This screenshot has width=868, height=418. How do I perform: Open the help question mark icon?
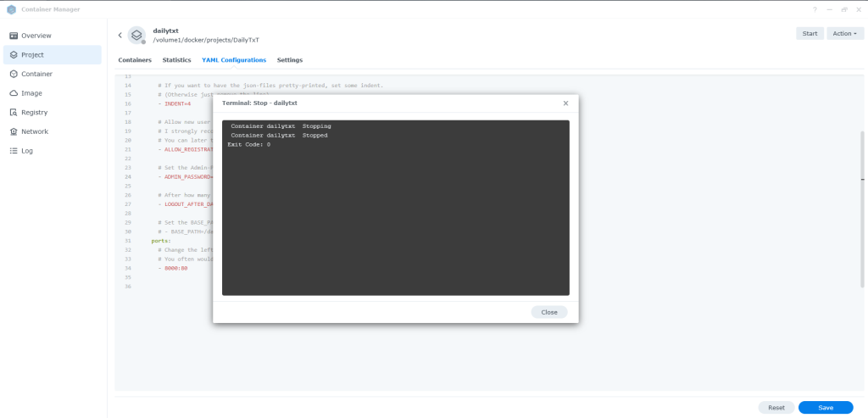(815, 9)
